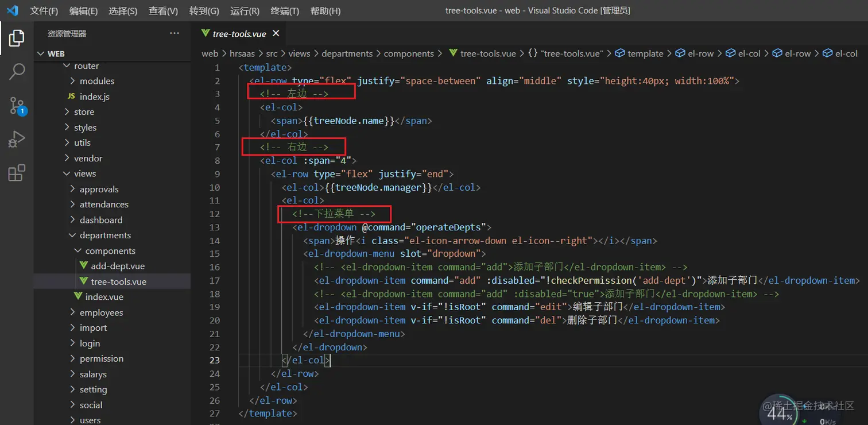Viewport: 868px width, 425px height.
Task: Click the cube icon before template breadcrumb
Action: click(x=620, y=53)
